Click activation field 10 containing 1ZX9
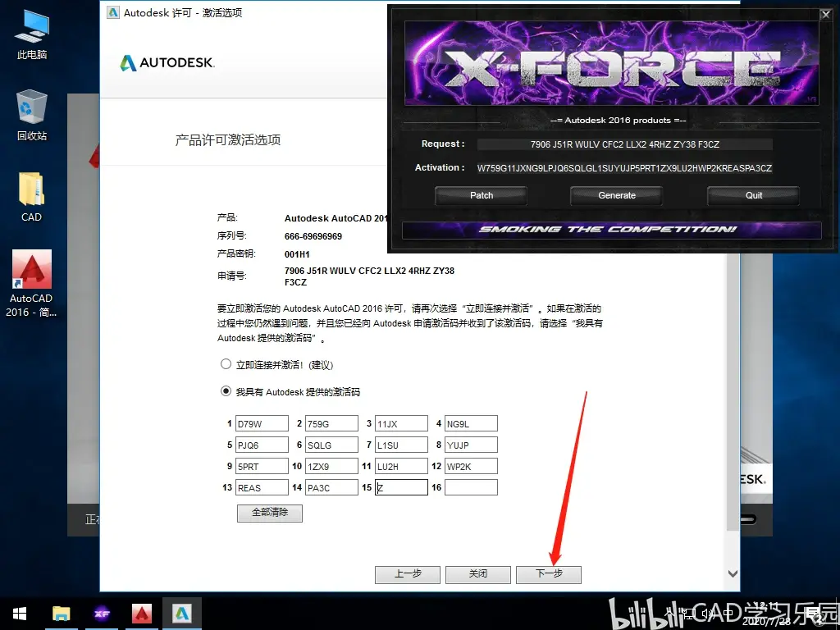 (331, 466)
